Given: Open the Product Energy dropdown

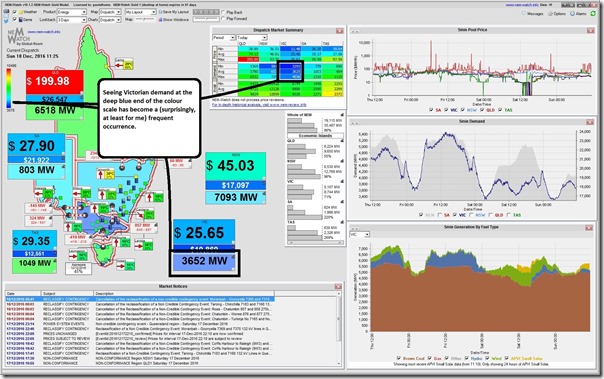Looking at the screenshot, I should point(72,12).
